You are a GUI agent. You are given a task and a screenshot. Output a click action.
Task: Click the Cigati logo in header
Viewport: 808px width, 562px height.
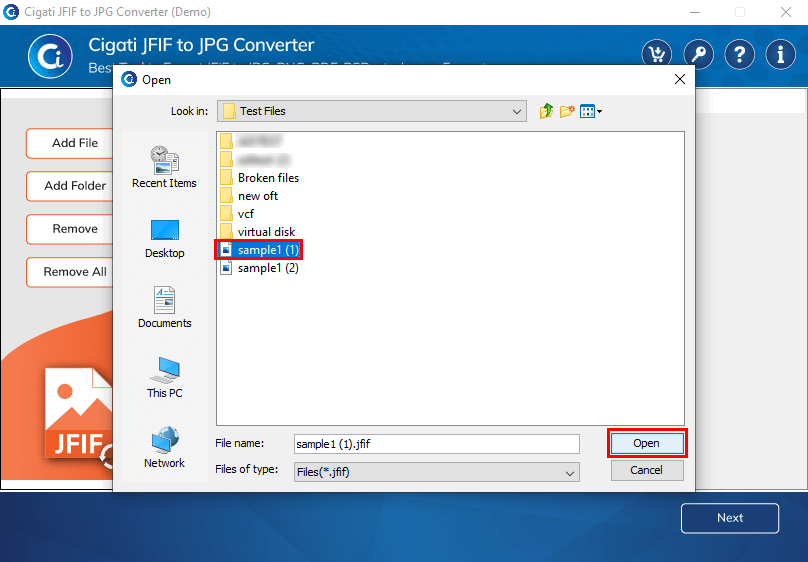click(50, 56)
